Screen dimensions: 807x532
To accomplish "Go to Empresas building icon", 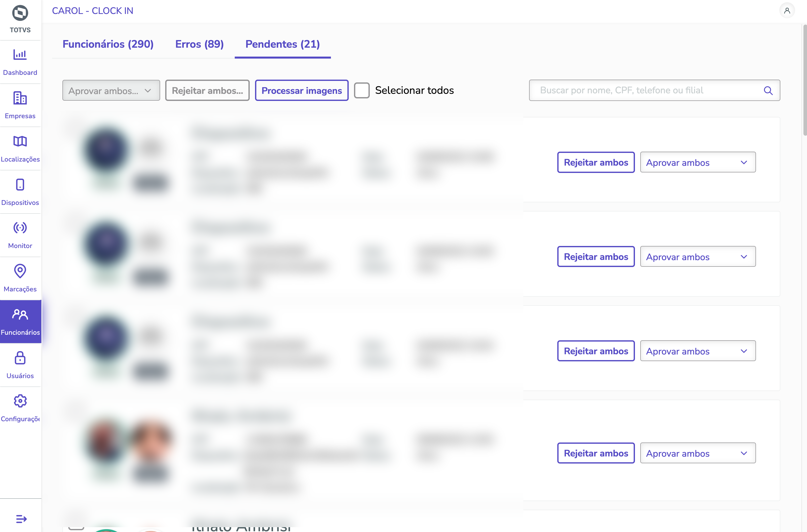I will pos(20,98).
